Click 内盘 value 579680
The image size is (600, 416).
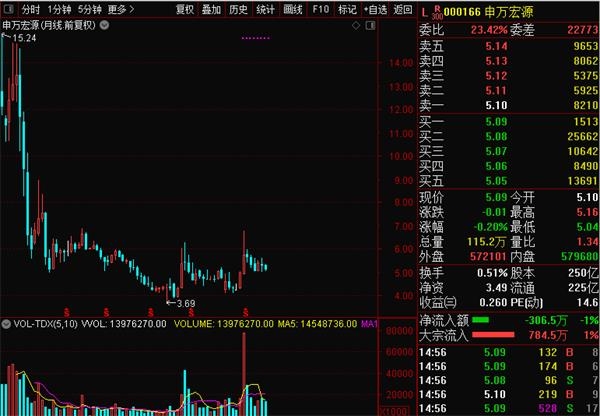tap(580, 256)
